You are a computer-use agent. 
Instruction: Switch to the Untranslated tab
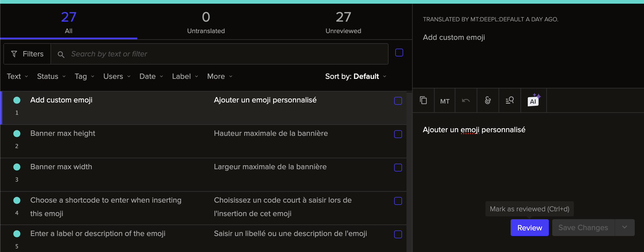(206, 22)
